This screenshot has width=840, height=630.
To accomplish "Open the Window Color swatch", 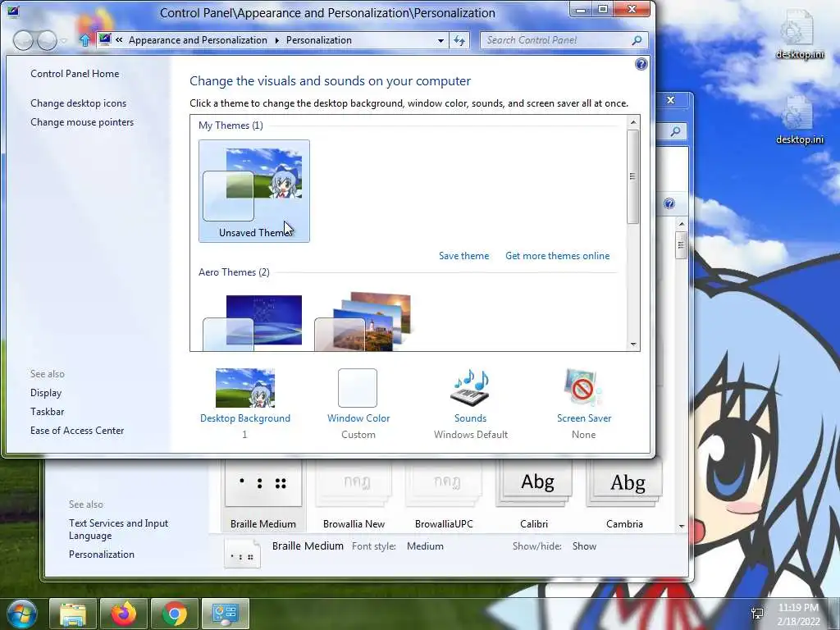I will tap(358, 388).
